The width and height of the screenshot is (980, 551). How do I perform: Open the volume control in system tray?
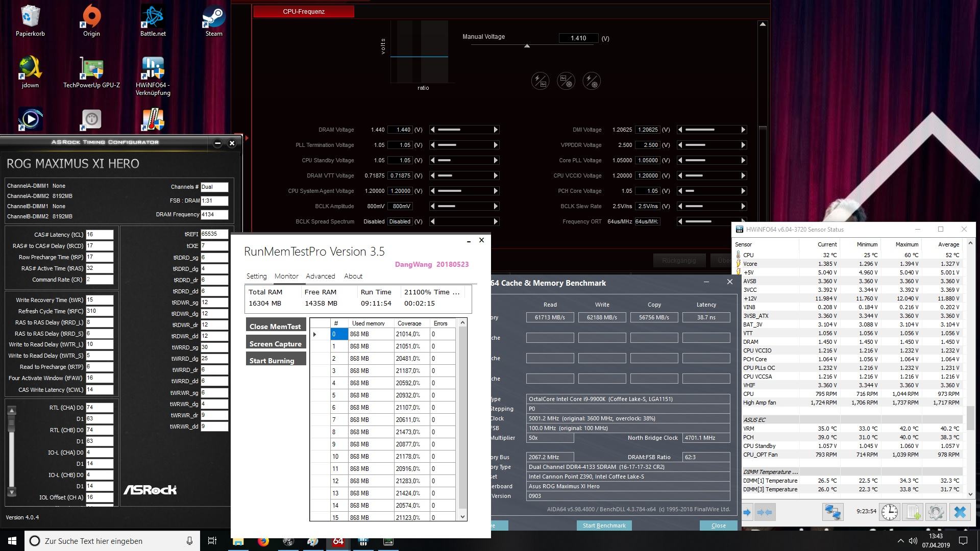(x=913, y=541)
